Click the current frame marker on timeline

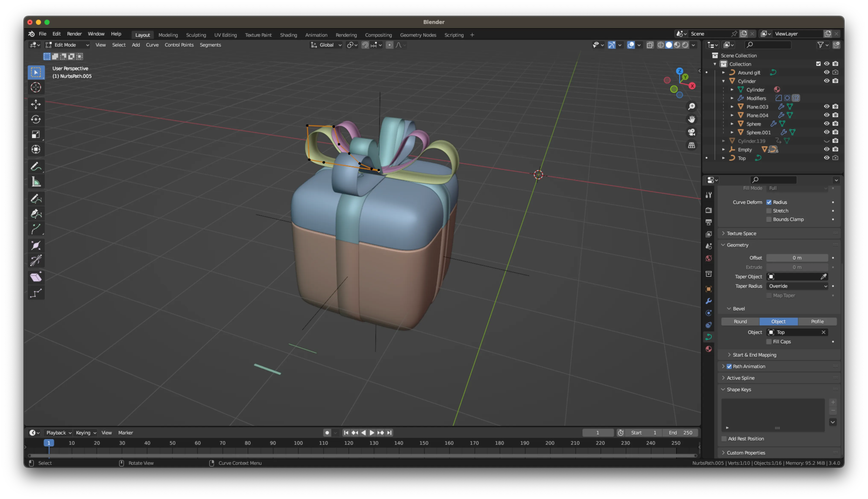coord(49,443)
